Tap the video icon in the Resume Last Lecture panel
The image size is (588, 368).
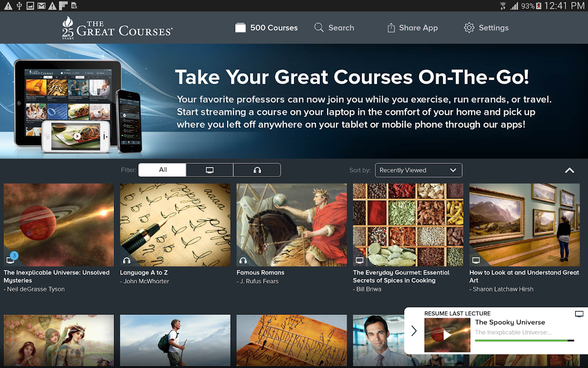579,314
